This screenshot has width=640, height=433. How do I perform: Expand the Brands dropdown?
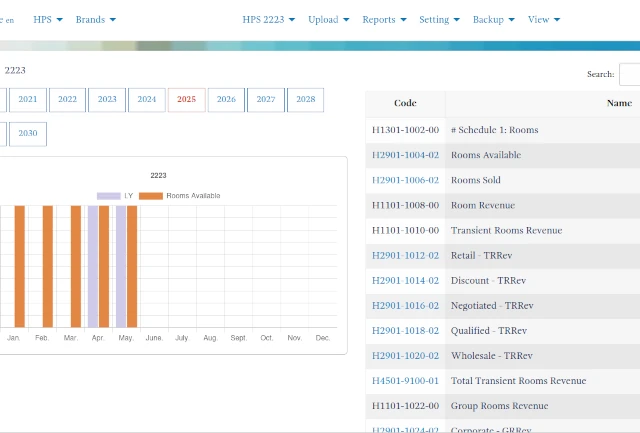click(x=96, y=19)
